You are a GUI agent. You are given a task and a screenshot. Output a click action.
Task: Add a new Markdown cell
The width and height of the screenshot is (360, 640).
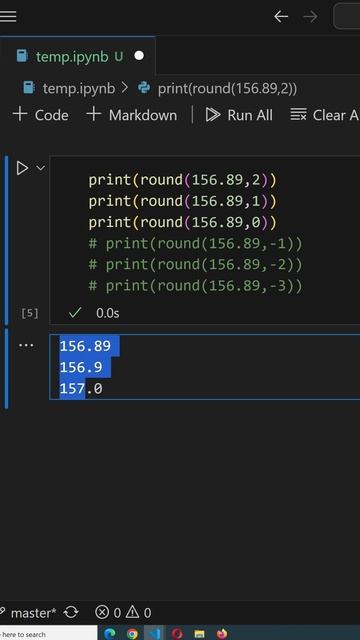pyautogui.click(x=131, y=115)
